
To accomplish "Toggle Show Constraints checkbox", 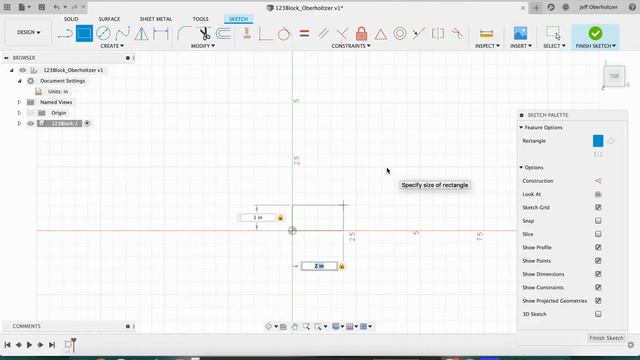I will [598, 287].
